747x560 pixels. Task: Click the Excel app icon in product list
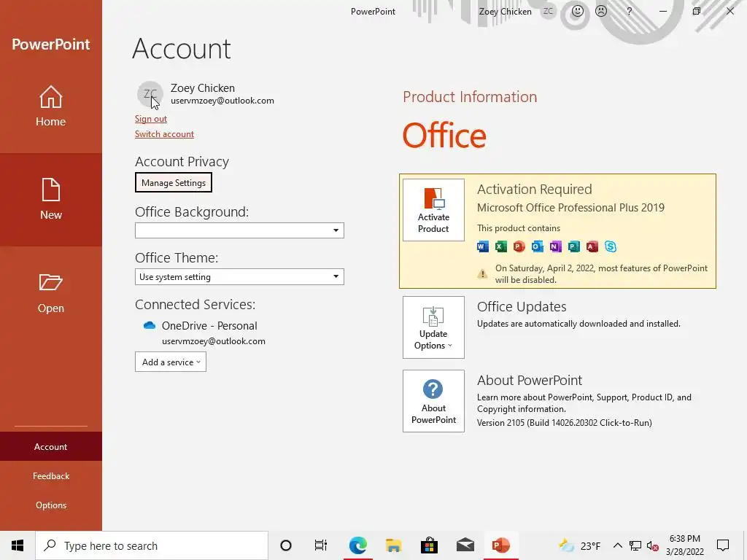(x=500, y=246)
